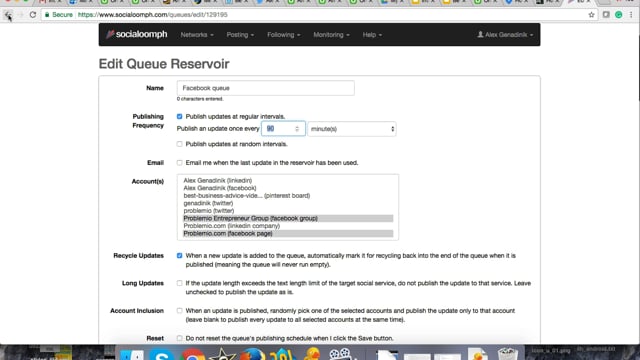Click the publish interval number field
Image resolution: width=640 pixels, height=360 pixels.
(x=283, y=129)
